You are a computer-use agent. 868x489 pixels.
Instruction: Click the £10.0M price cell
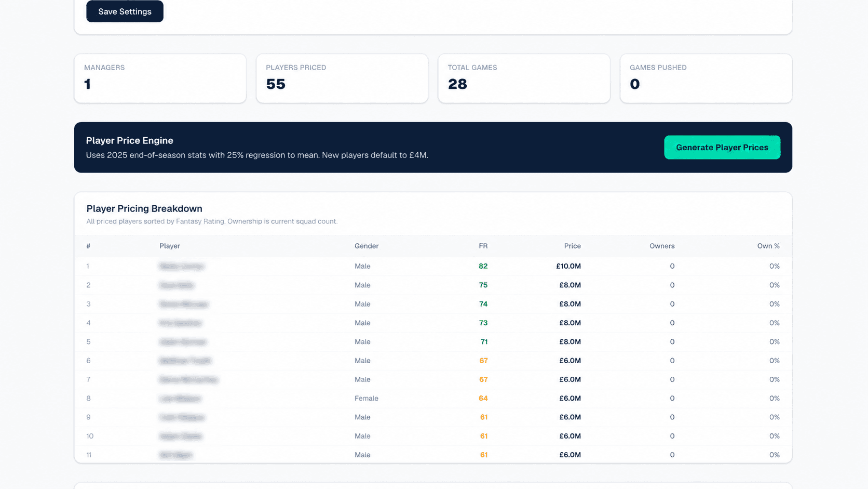(568, 266)
